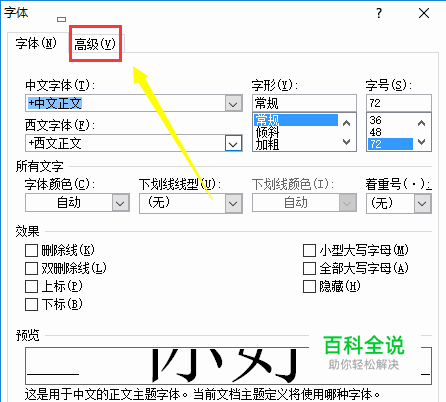The image size is (446, 402).
Task: Enable the 双删除线(L) checkbox
Action: tap(31, 268)
